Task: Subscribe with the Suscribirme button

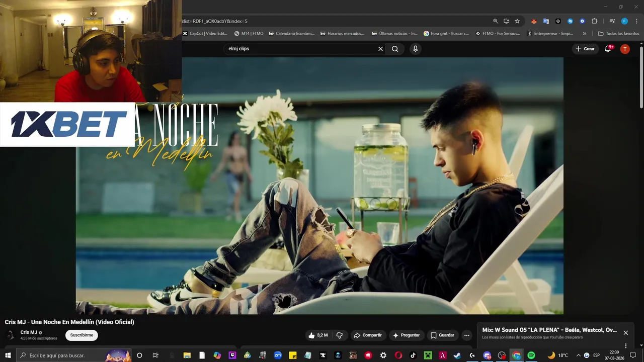Action: (82, 335)
